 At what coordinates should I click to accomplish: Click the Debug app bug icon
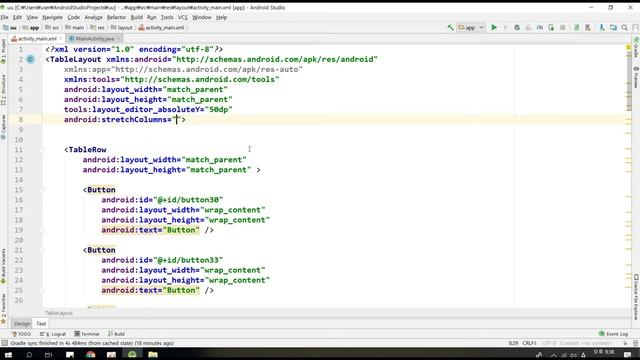tap(517, 28)
